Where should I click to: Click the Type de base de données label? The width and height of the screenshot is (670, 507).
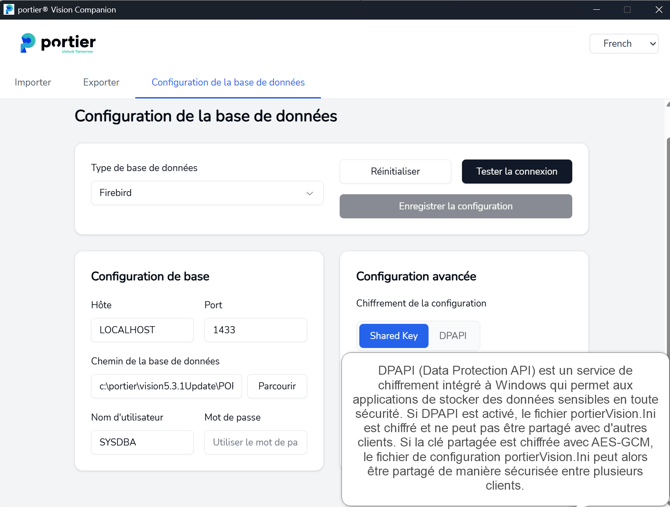(x=144, y=168)
